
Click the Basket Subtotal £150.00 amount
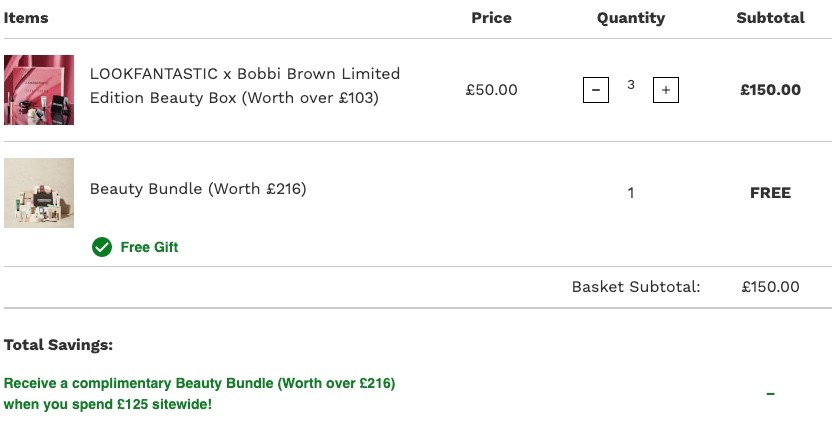(770, 287)
